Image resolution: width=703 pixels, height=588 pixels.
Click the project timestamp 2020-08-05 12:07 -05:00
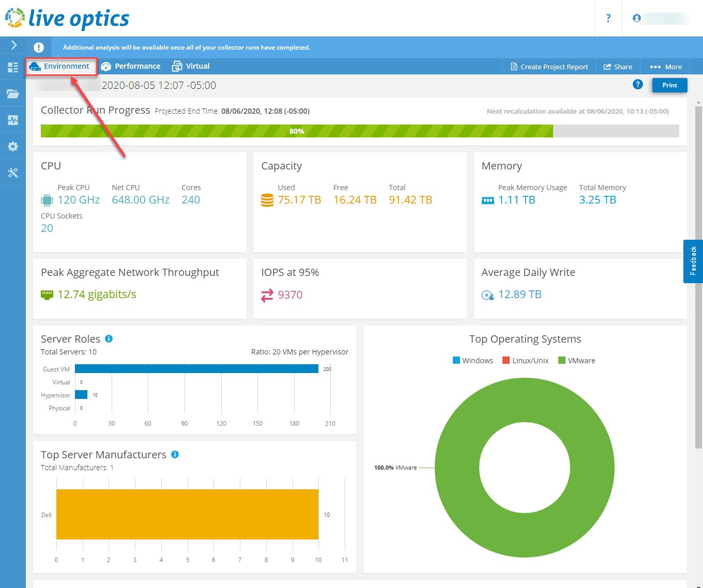(159, 85)
